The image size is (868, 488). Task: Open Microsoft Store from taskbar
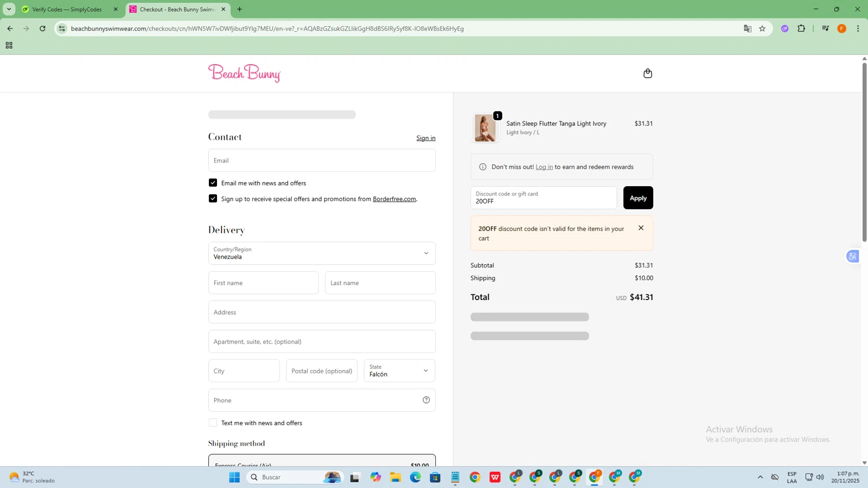pos(435,477)
